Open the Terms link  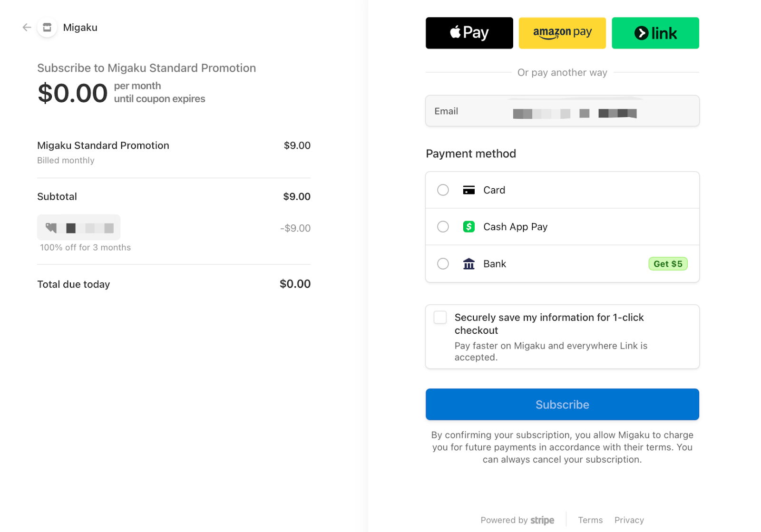coord(590,520)
